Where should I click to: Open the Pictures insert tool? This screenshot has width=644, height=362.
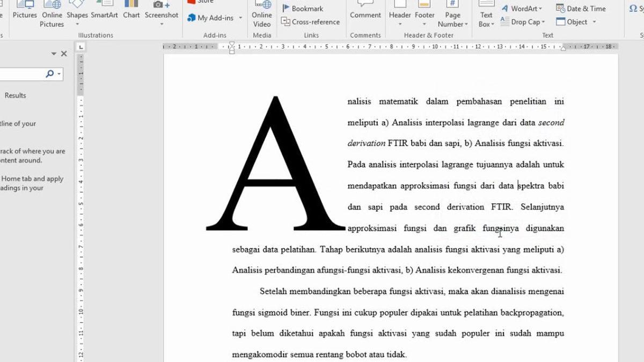tap(25, 11)
